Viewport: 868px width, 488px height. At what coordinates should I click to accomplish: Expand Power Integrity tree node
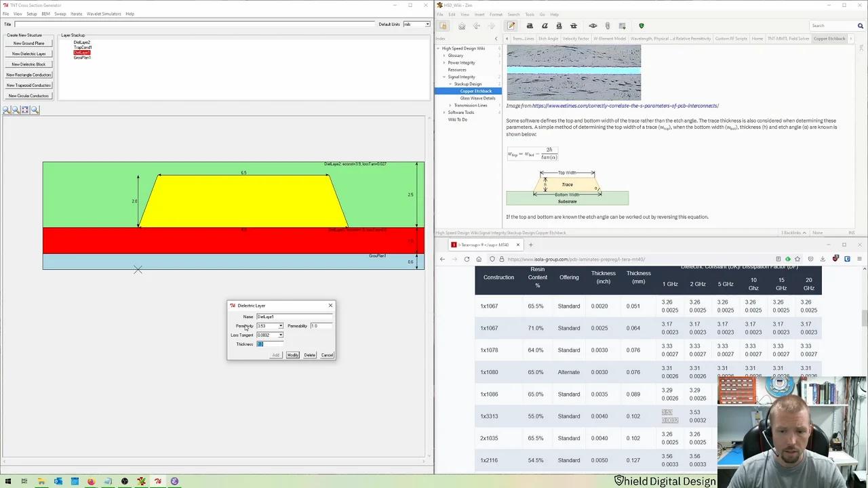click(444, 62)
